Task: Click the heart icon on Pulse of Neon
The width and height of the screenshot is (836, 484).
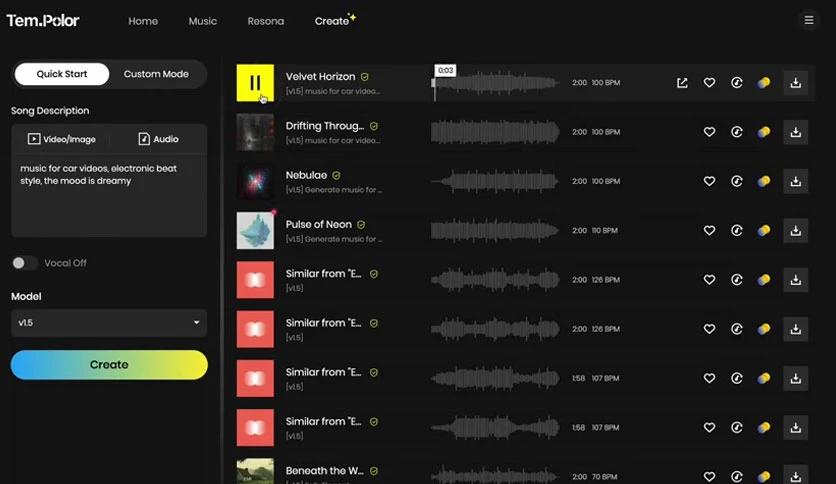Action: 709,230
